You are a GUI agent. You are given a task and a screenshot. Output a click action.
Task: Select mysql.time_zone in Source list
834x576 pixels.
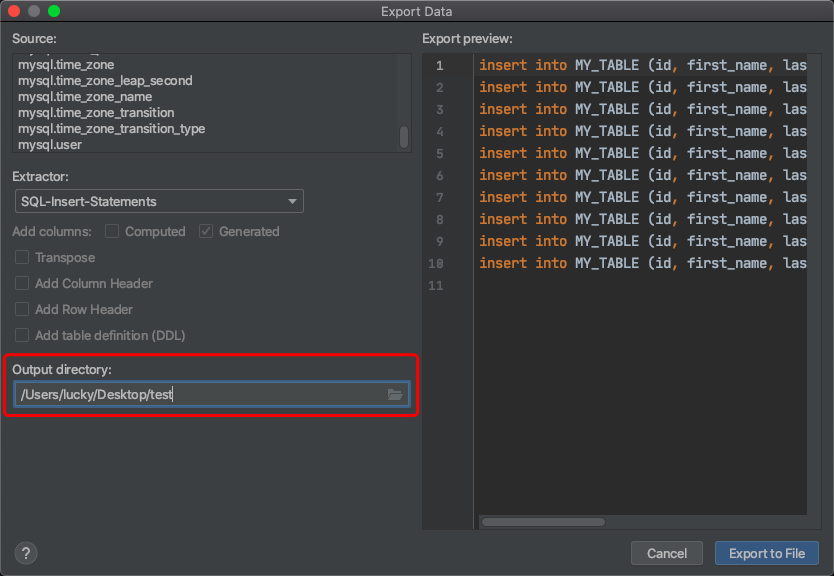pyautogui.click(x=66, y=65)
